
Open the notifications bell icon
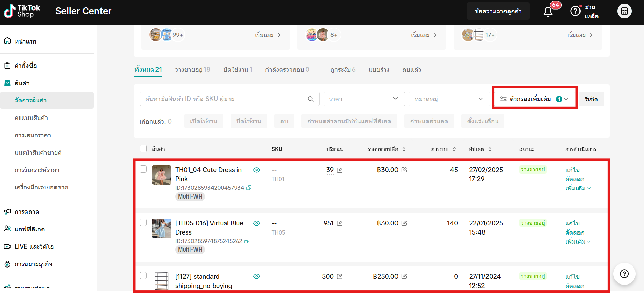[x=548, y=12]
